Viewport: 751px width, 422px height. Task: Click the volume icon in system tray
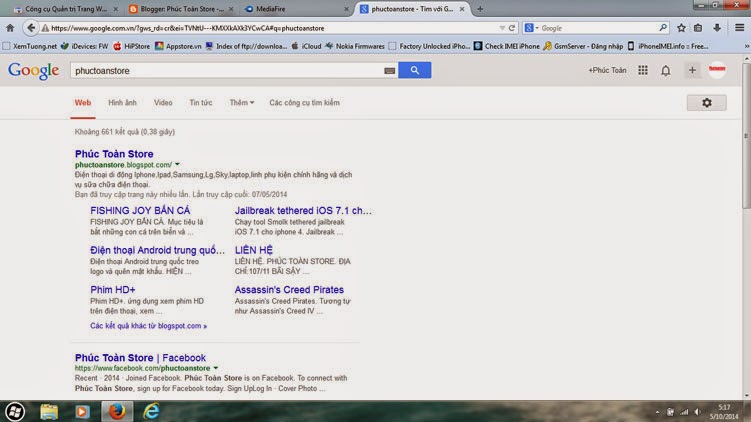[698, 412]
